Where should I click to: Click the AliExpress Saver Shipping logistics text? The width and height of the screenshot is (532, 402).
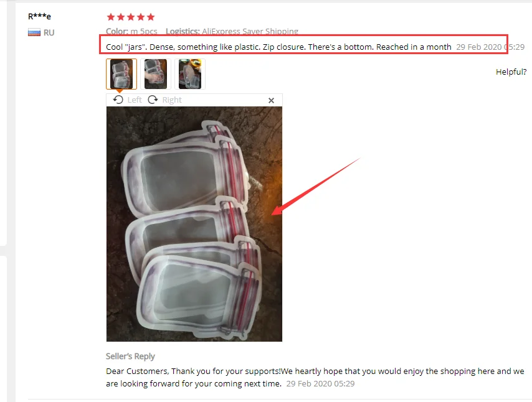point(250,32)
